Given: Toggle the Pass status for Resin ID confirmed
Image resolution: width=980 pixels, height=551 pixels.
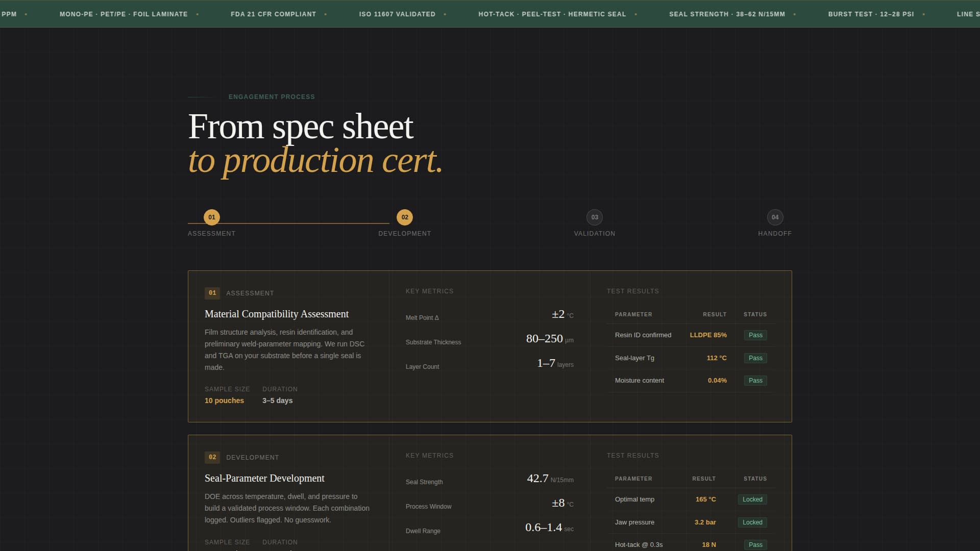Looking at the screenshot, I should pyautogui.click(x=755, y=335).
